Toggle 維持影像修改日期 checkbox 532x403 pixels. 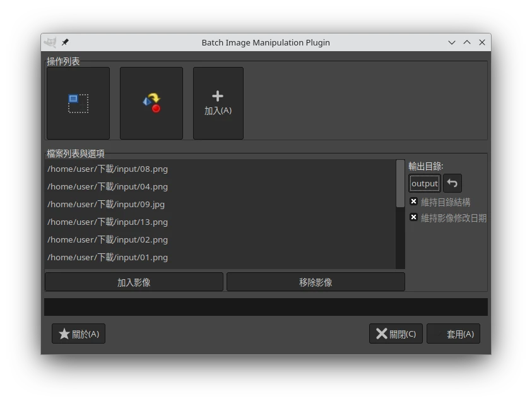[x=414, y=217]
